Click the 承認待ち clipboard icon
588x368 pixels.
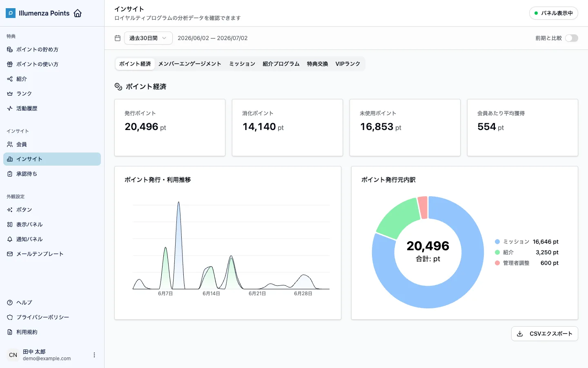click(x=10, y=174)
